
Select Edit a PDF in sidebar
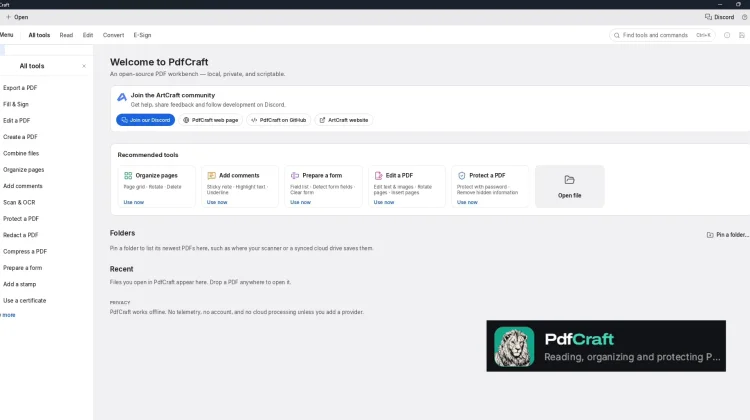[17, 121]
